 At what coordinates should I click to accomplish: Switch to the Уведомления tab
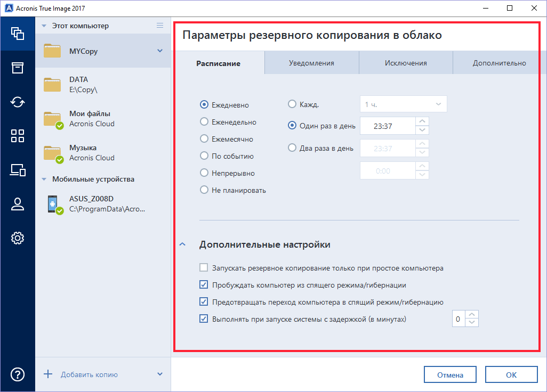tap(311, 63)
